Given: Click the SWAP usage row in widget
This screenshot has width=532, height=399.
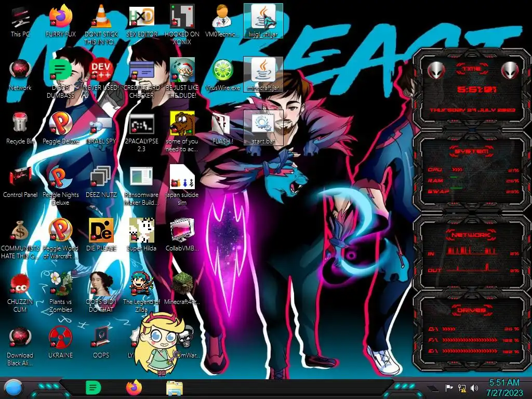Looking at the screenshot, I should point(474,191).
